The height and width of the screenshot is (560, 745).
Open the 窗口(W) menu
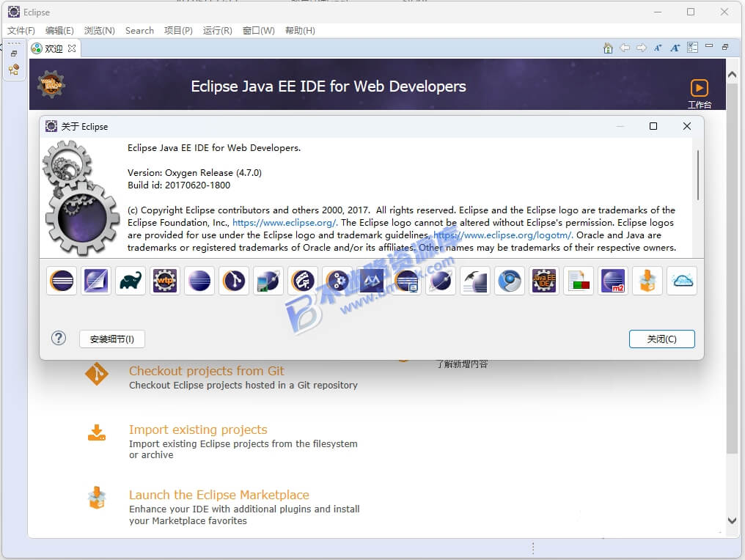tap(258, 30)
